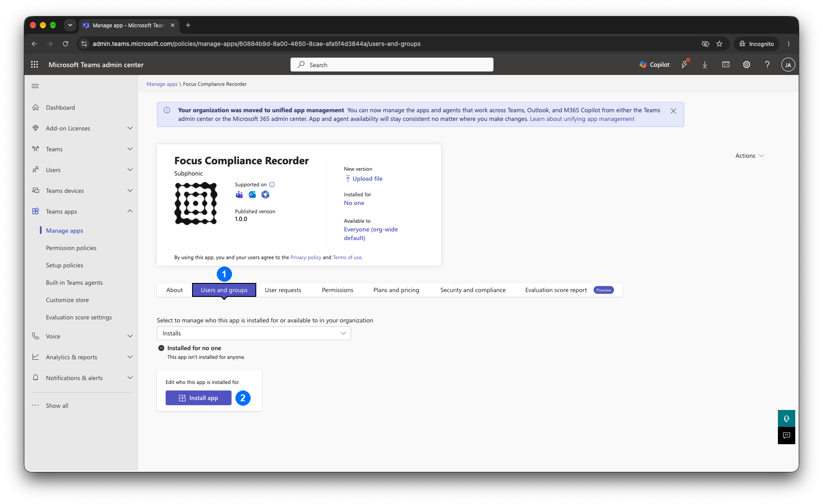Click the lightning bolt notifications icon
Viewport: 823px width, 504px height.
[684, 65]
